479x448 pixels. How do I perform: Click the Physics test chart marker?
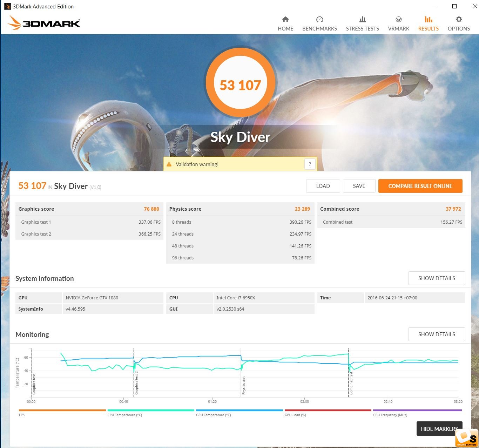[244, 386]
